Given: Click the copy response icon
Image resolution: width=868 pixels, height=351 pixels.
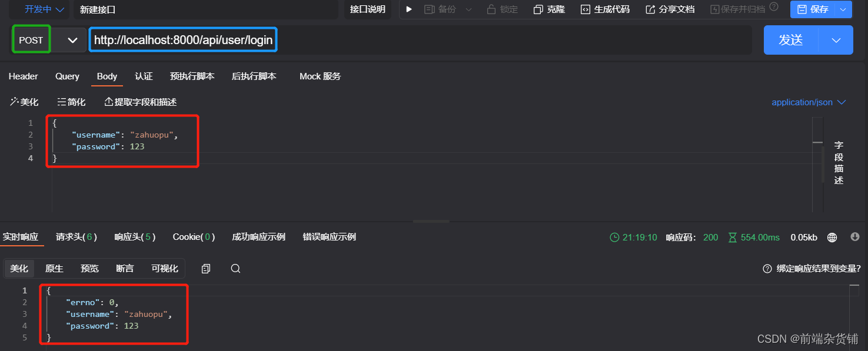Looking at the screenshot, I should tap(205, 268).
